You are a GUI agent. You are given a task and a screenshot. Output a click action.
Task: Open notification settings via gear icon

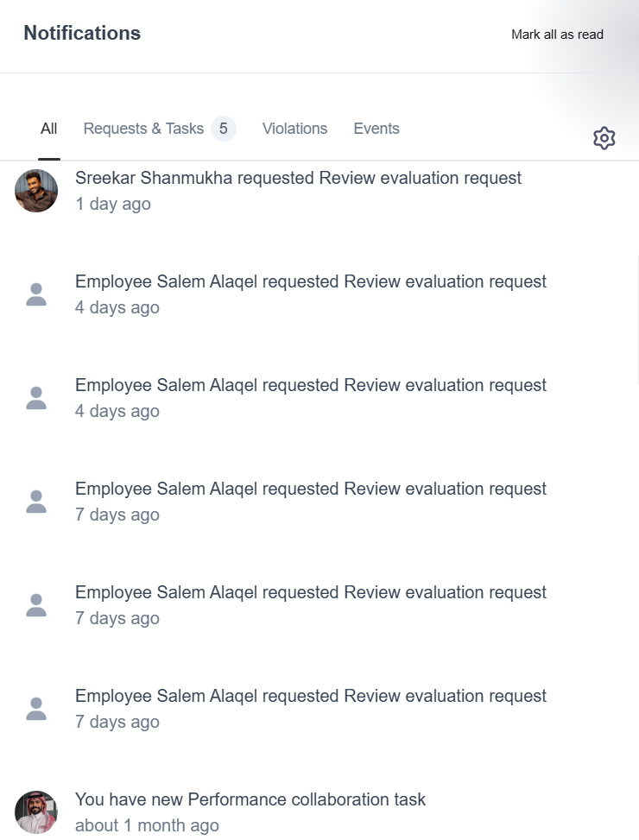tap(604, 138)
